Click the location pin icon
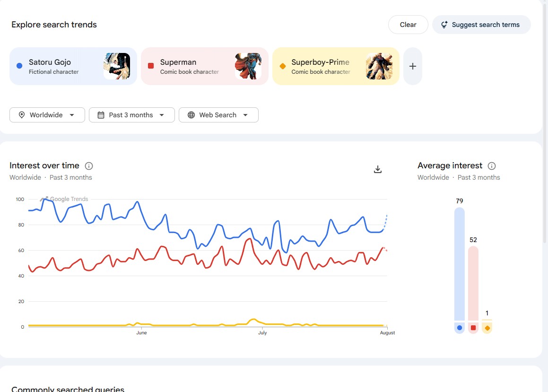The image size is (548, 392). (22, 115)
